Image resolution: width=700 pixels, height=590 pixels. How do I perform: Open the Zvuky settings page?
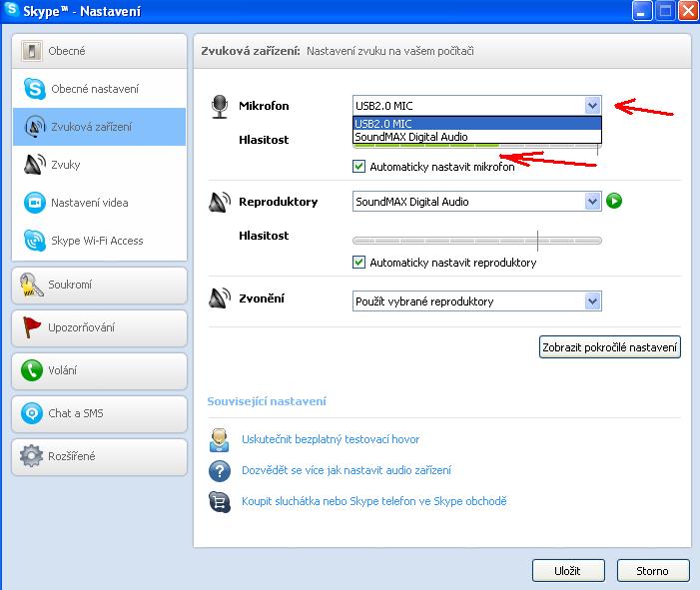click(99, 165)
